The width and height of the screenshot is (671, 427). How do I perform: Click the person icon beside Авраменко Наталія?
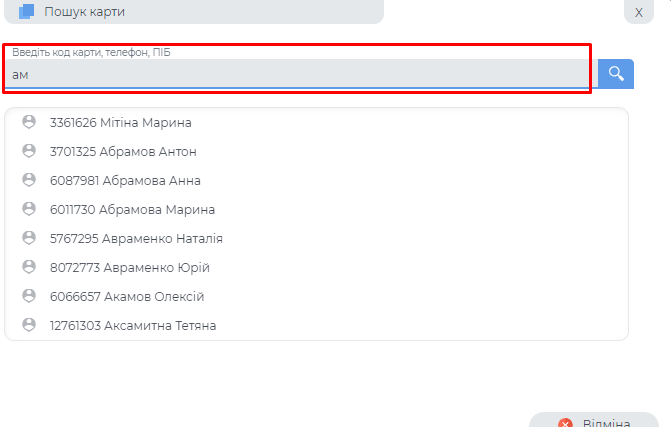tap(29, 238)
